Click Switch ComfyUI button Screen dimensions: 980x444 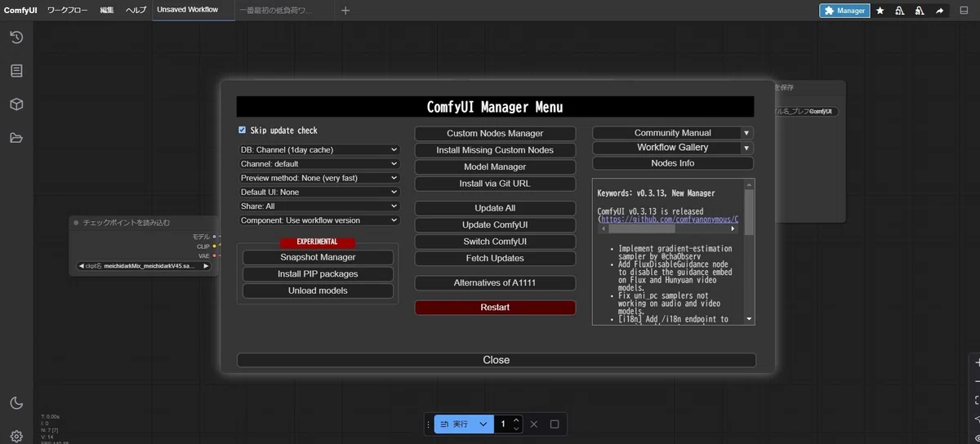point(495,242)
